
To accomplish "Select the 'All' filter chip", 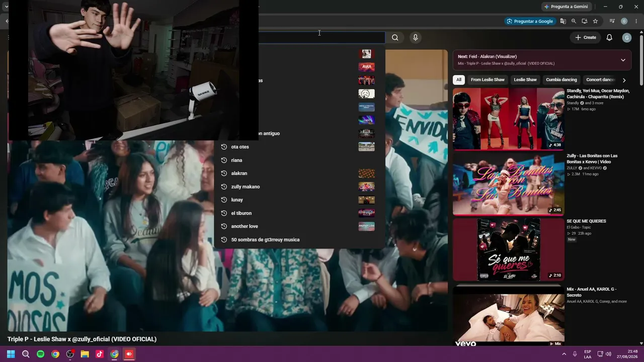I will click(x=458, y=79).
